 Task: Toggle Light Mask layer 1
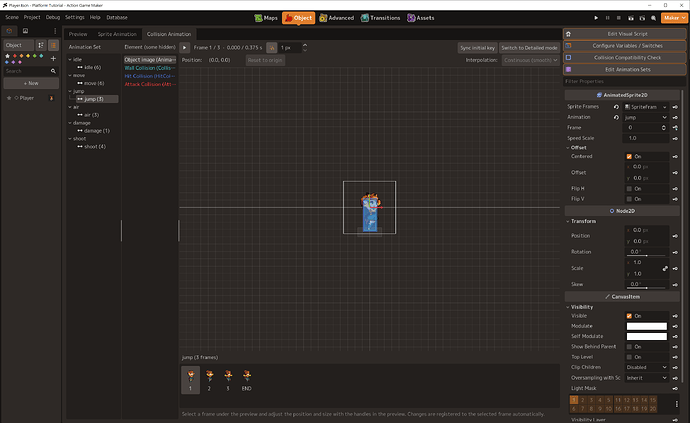tap(574, 400)
